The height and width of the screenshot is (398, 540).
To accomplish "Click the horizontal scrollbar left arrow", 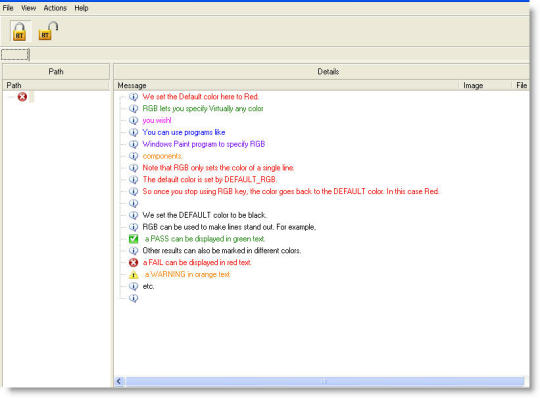I will tap(119, 381).
